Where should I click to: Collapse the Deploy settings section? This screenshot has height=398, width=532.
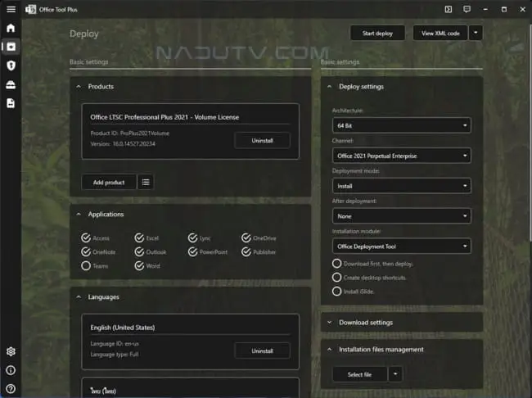pos(330,87)
